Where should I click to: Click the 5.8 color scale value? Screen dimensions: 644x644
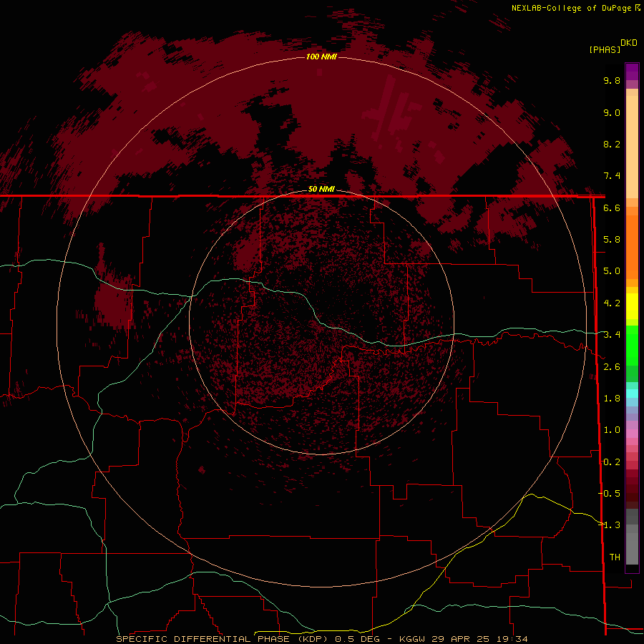pyautogui.click(x=612, y=240)
